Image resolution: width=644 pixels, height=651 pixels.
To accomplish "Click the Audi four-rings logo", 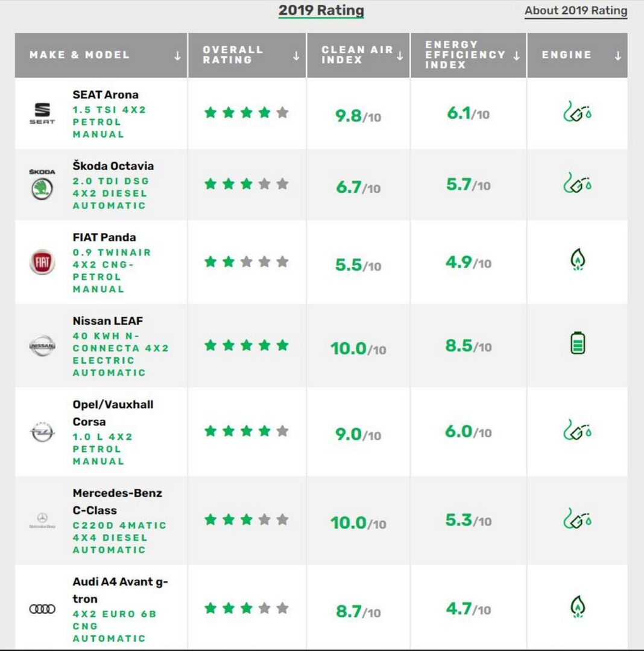I will 42,609.
